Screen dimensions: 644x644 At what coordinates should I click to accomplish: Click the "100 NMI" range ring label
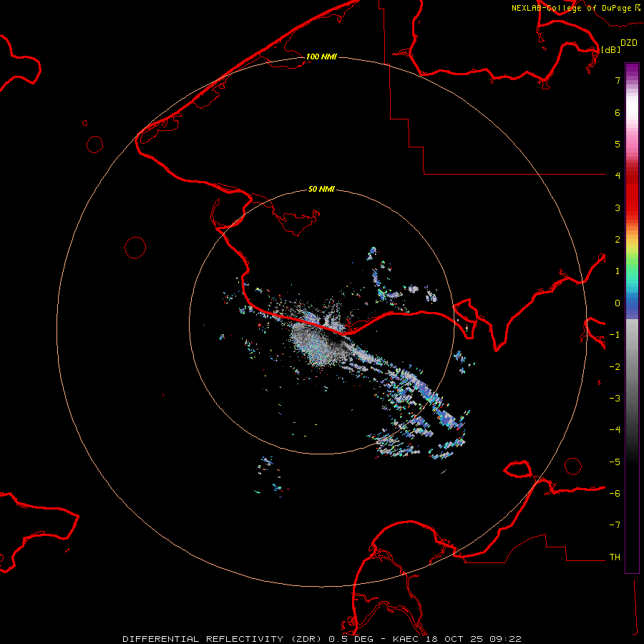(321, 57)
